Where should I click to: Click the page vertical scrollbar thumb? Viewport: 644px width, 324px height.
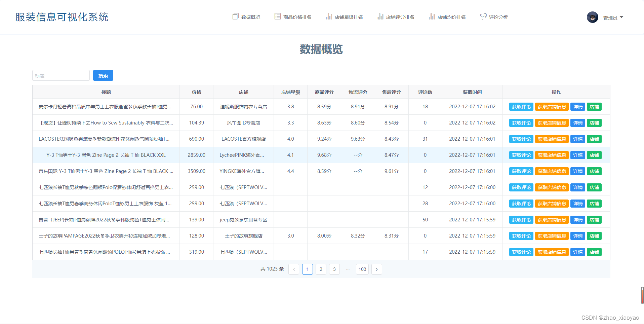pyautogui.click(x=642, y=295)
